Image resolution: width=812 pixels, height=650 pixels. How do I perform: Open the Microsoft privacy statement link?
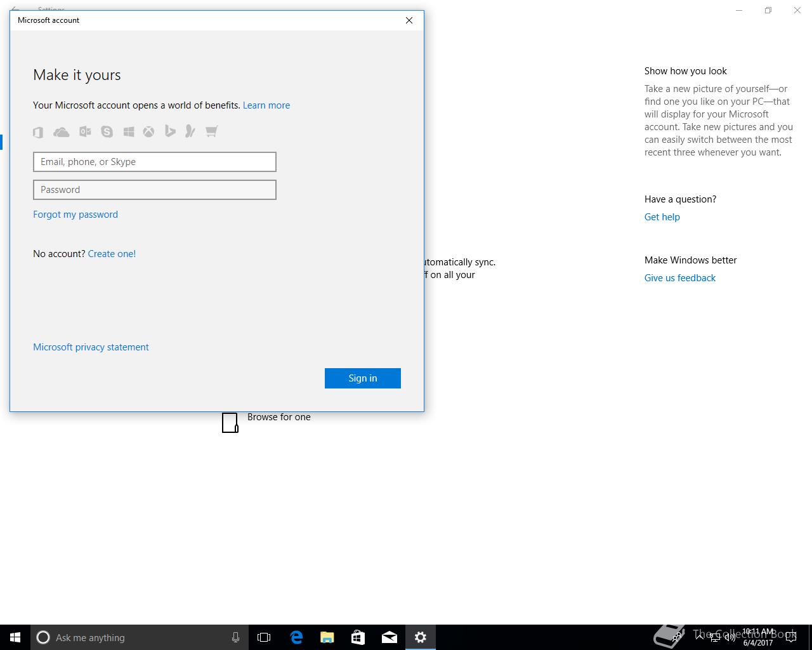coord(91,347)
